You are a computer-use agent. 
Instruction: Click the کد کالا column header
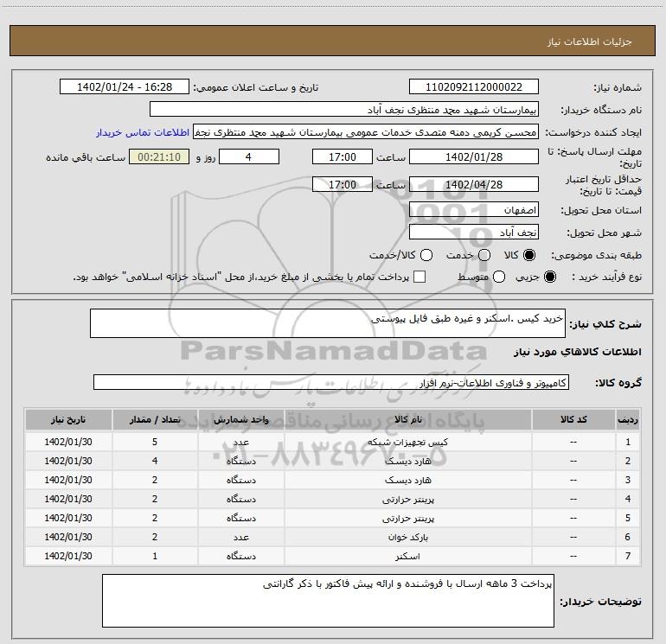[573, 420]
